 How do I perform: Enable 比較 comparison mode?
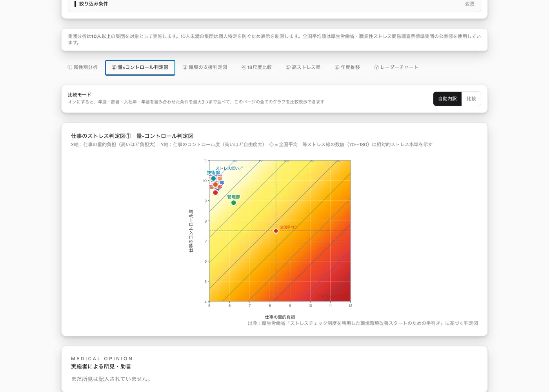pos(471,99)
